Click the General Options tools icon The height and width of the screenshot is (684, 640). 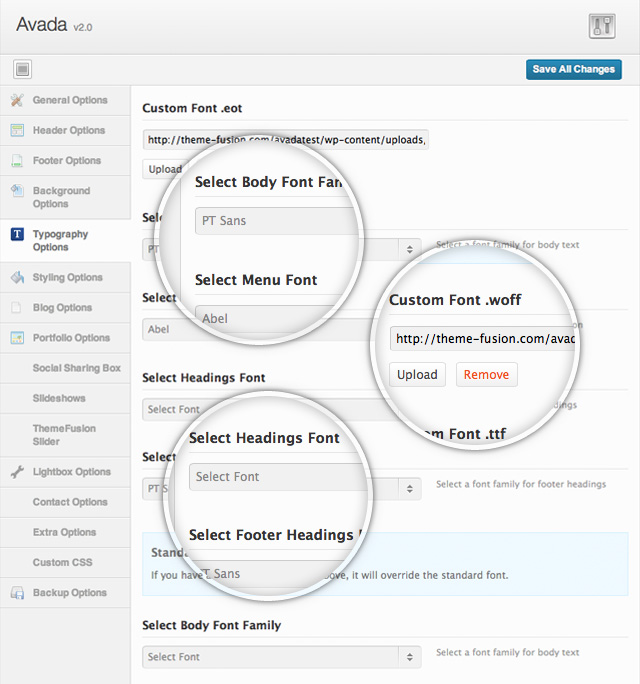(x=17, y=100)
